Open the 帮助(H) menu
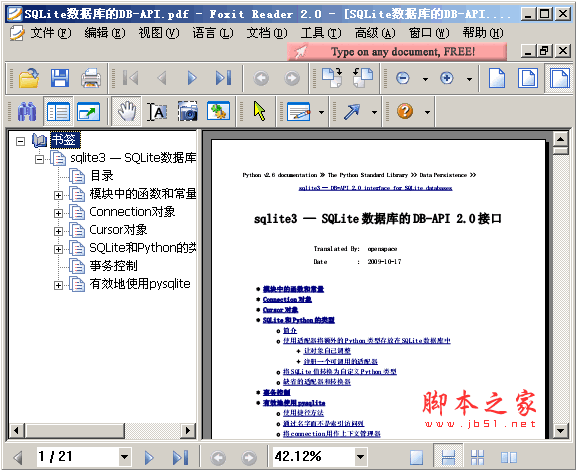This screenshot has height=470, width=576. pyautogui.click(x=483, y=33)
